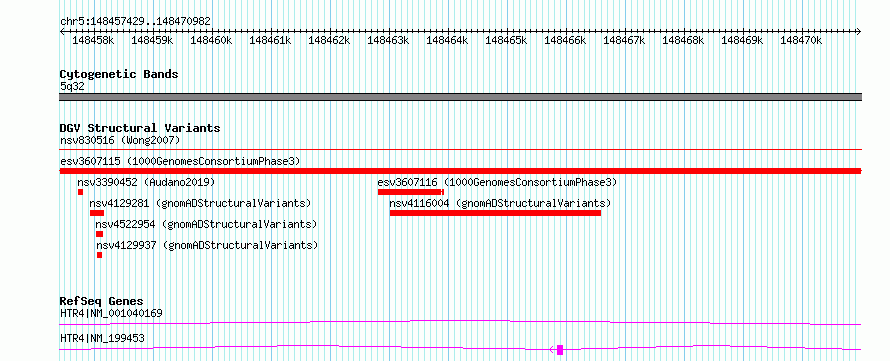Open the HTR4|NM_199453 gene label

(102, 338)
